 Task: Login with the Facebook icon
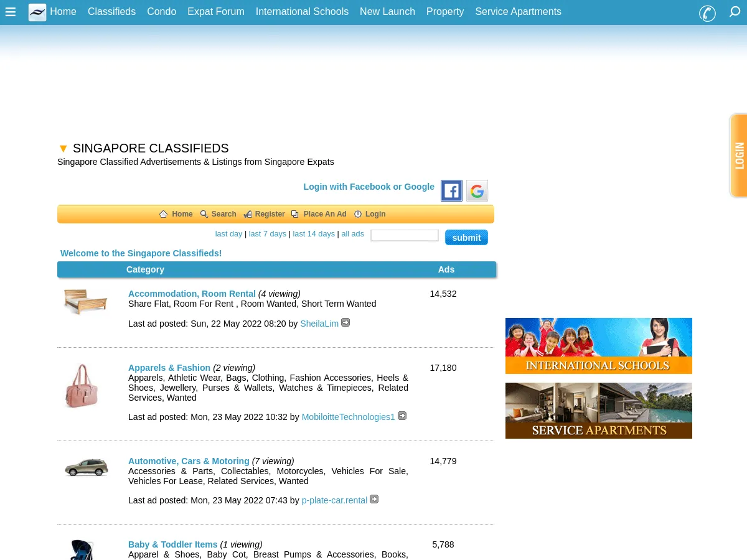tap(451, 191)
